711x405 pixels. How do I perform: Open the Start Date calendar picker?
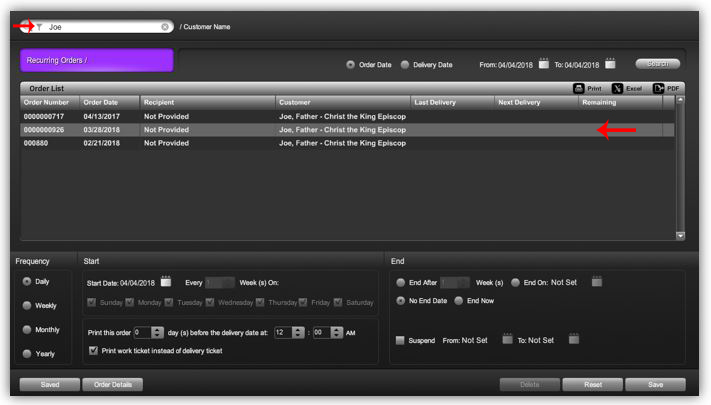point(166,282)
